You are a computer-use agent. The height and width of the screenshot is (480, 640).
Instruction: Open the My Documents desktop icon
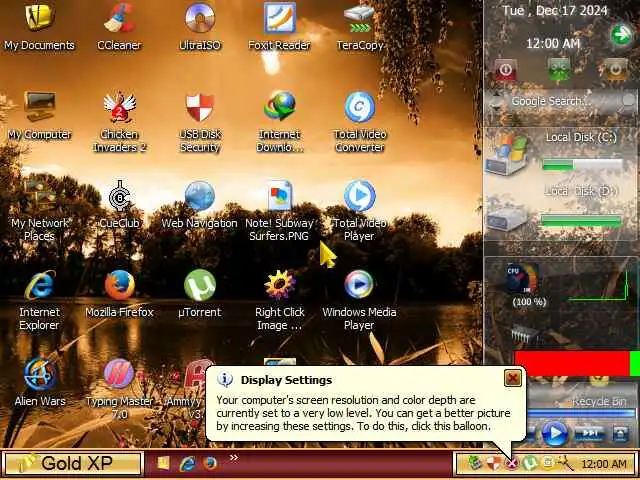(39, 27)
